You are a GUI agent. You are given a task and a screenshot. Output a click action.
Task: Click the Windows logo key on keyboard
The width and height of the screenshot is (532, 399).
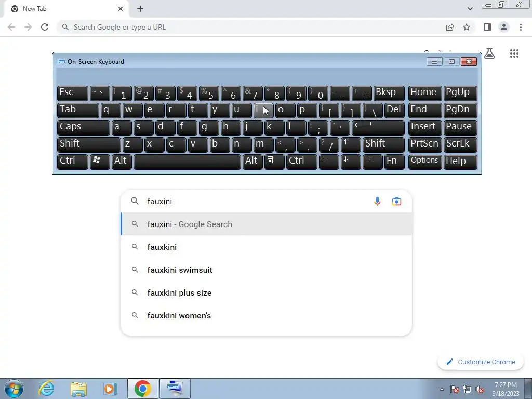click(99, 162)
